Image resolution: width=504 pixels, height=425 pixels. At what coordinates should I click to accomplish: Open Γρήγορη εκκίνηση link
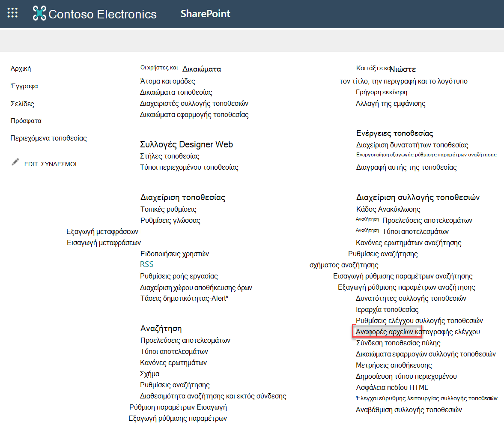pyautogui.click(x=382, y=92)
